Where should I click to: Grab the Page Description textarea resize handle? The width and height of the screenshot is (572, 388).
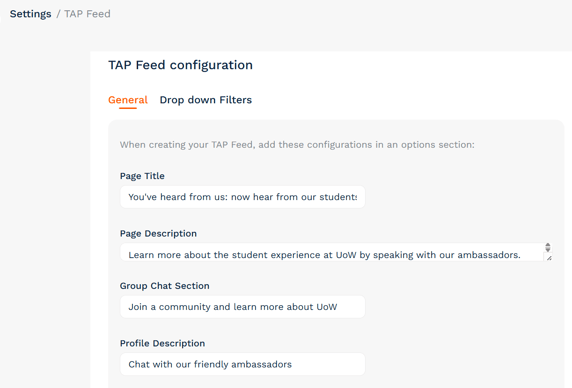(549, 258)
